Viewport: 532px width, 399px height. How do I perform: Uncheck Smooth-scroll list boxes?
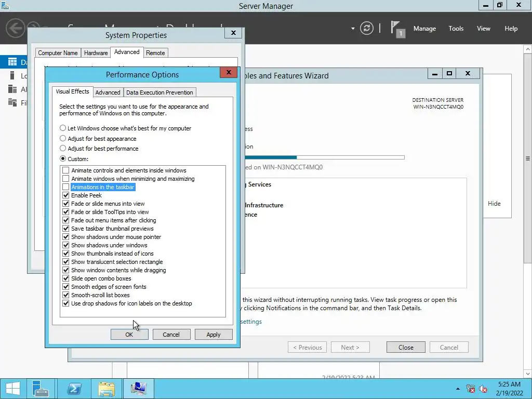pyautogui.click(x=66, y=295)
